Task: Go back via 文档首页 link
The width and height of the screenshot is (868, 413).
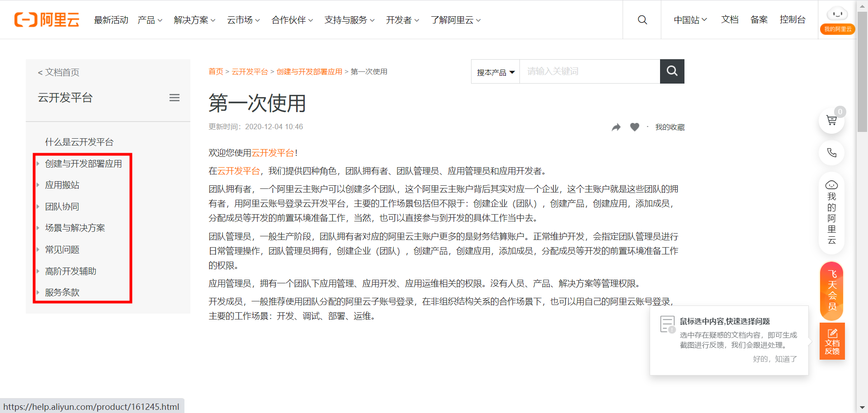Action: (59, 72)
